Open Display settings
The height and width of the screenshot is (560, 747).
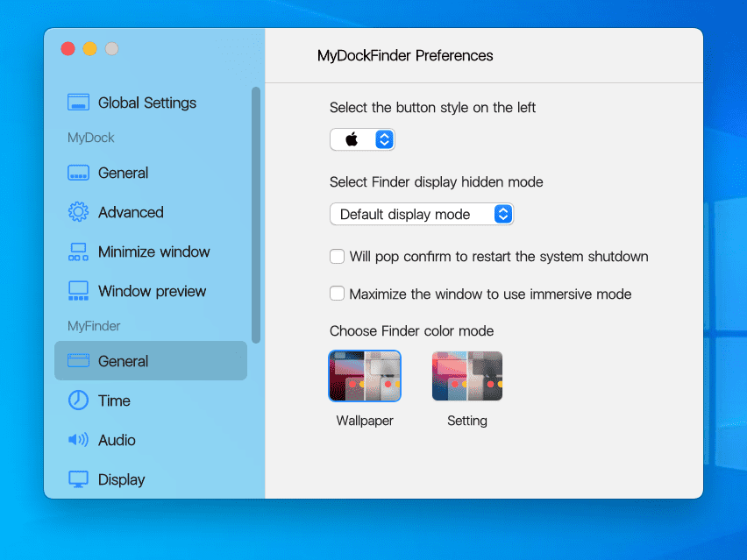click(151, 479)
